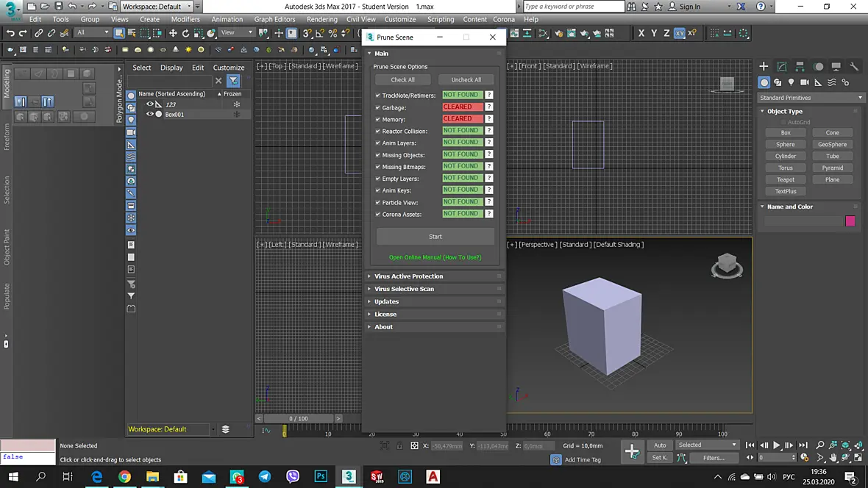This screenshot has height=488, width=868.
Task: Click the Add Time Tag icon
Action: [x=556, y=459]
